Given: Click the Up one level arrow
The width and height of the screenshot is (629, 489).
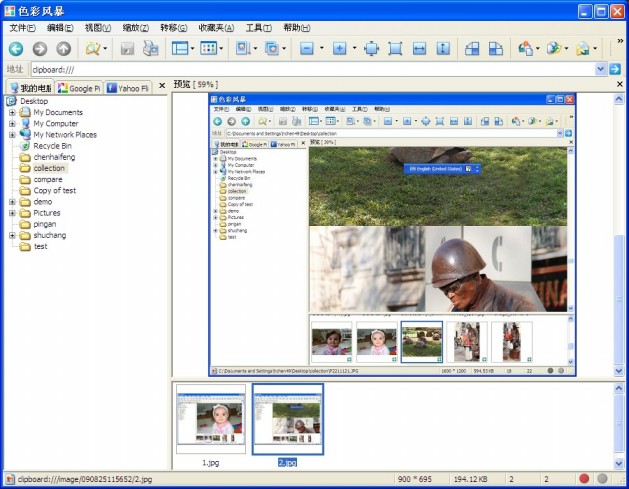Looking at the screenshot, I should 64,48.
